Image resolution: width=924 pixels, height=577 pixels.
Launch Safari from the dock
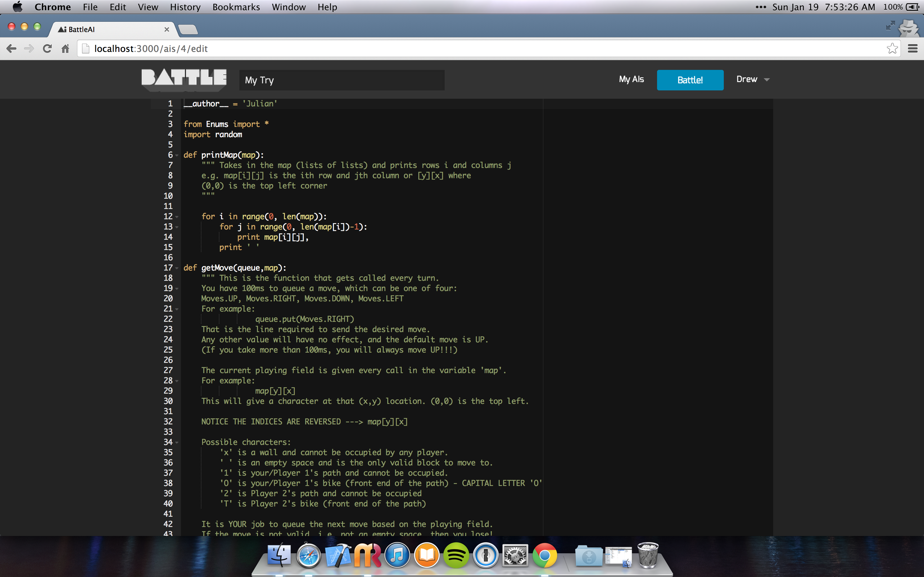click(309, 556)
